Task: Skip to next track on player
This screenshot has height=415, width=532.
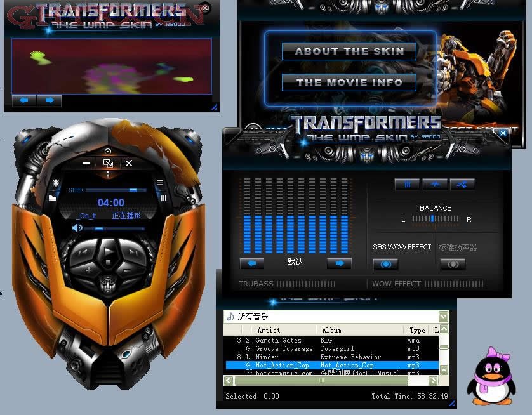Action: click(134, 251)
